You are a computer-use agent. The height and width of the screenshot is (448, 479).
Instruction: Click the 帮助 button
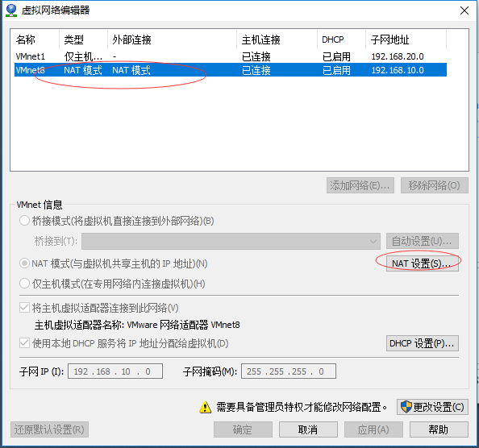(x=439, y=429)
